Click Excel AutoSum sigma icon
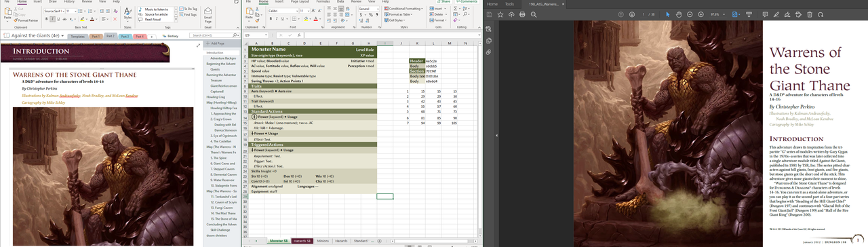Viewport: 868px width, 247px height. [x=455, y=8]
